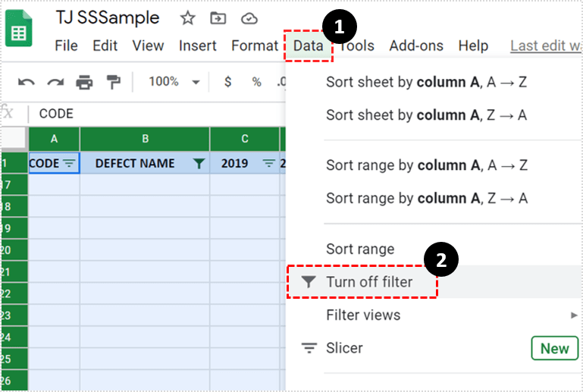Format cells as currency
Viewport: 583px width, 392px height.
228,82
